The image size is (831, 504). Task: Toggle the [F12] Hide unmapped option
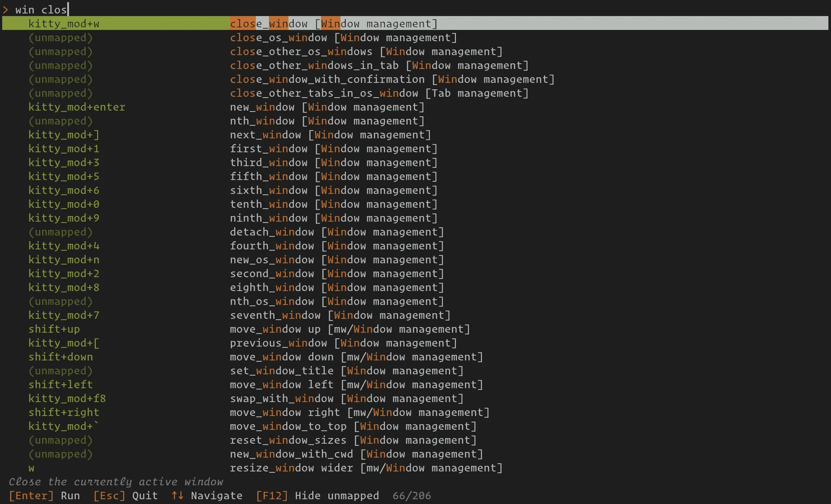pos(317,495)
